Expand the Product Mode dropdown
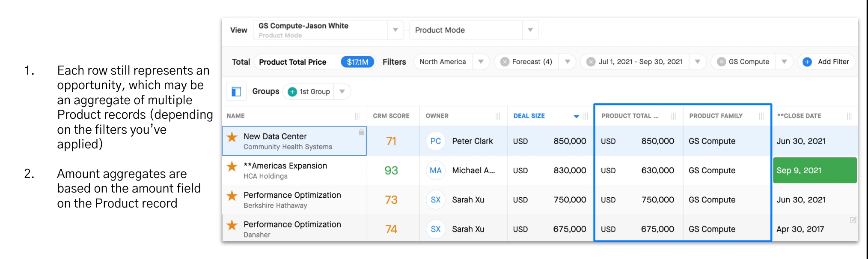 point(530,30)
